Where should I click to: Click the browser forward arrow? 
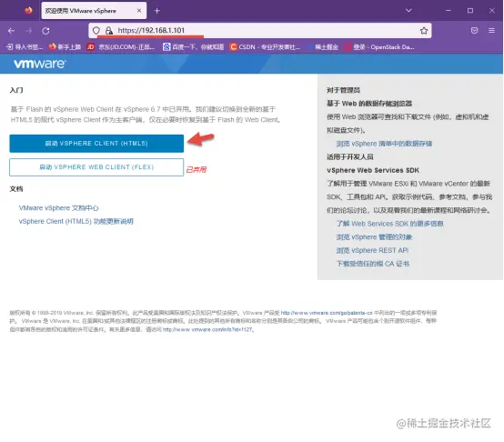tap(29, 31)
